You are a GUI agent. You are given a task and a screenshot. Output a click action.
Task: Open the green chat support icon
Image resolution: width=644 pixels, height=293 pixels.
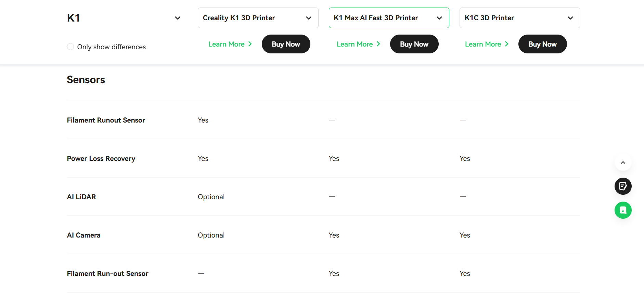[623, 210]
